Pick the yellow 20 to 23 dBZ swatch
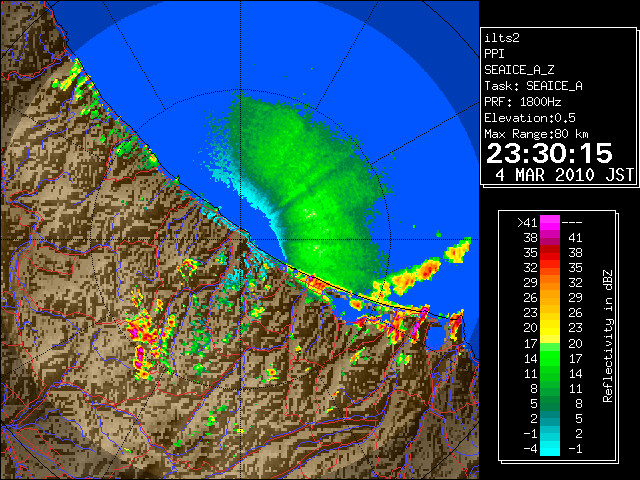Viewport: 640px width, 480px height. 550,328
